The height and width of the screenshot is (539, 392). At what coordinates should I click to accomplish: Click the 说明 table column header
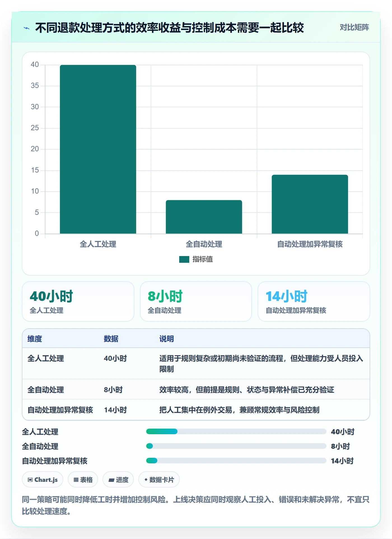pos(167,339)
